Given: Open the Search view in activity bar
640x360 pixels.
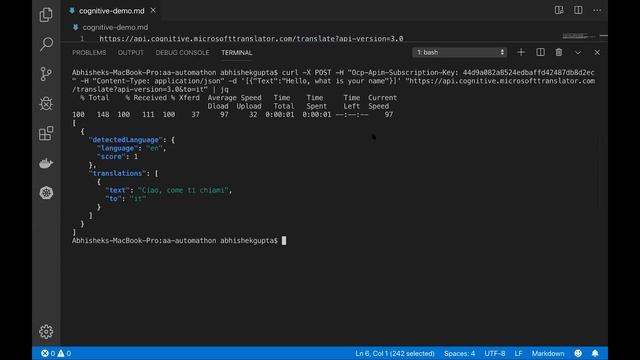Looking at the screenshot, I should point(46,44).
